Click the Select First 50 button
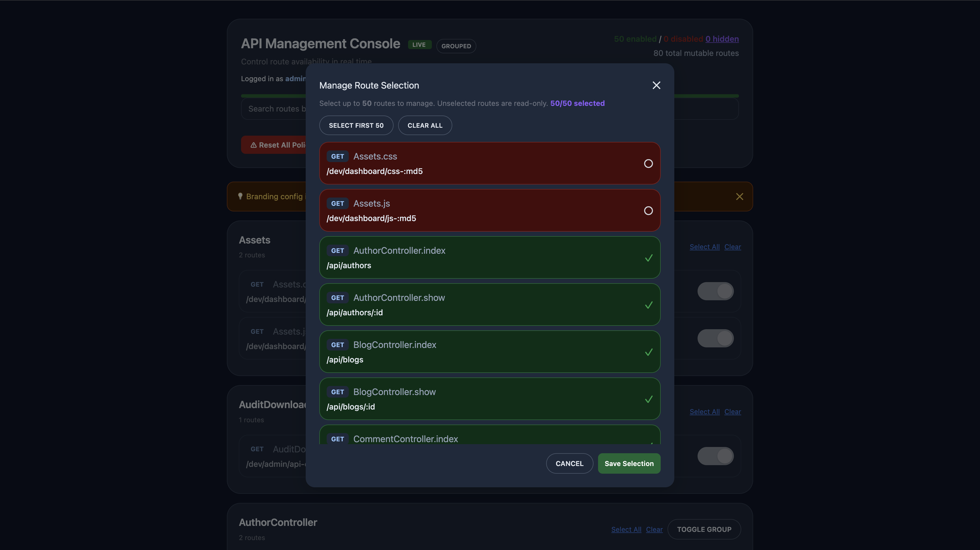Viewport: 980px width, 550px height. [x=356, y=125]
